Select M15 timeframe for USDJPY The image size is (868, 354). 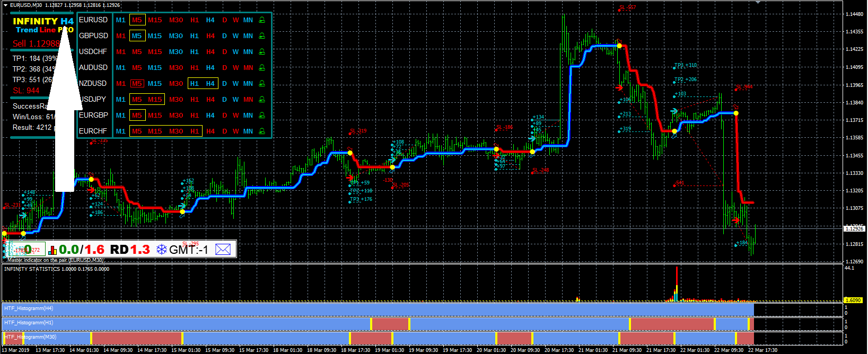coord(155,100)
